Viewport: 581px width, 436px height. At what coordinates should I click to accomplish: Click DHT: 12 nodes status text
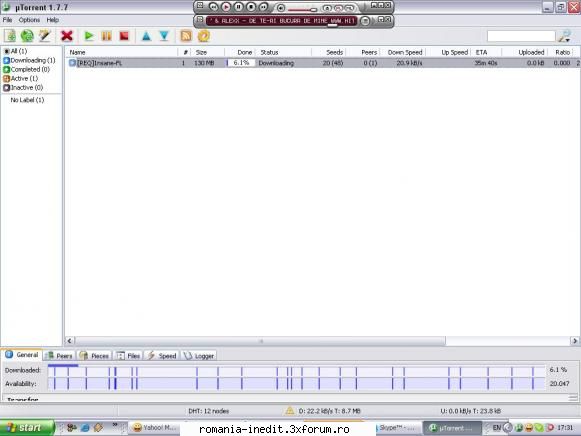pos(209,411)
